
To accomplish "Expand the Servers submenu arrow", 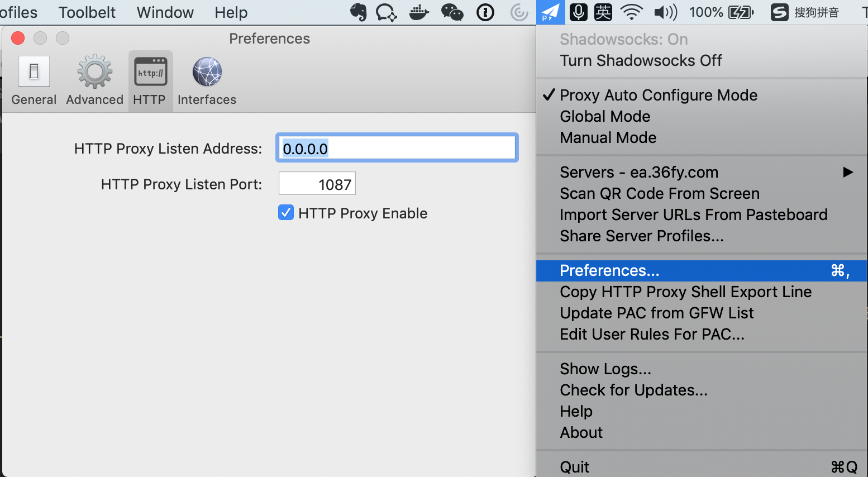I will coord(847,172).
